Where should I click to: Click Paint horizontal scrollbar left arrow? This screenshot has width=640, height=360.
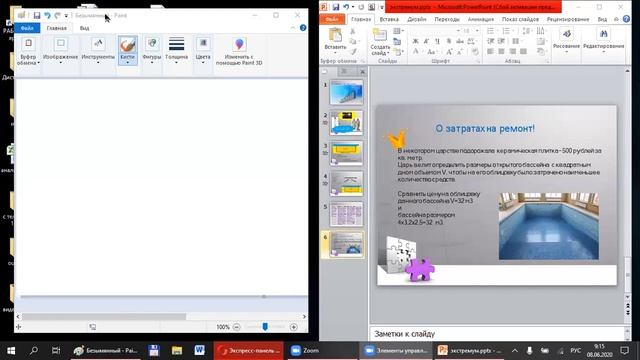(x=18, y=316)
